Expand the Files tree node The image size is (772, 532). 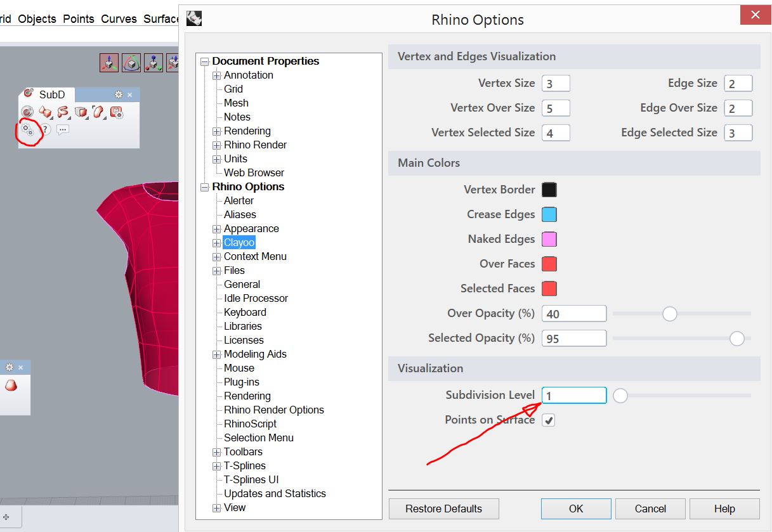coord(216,271)
